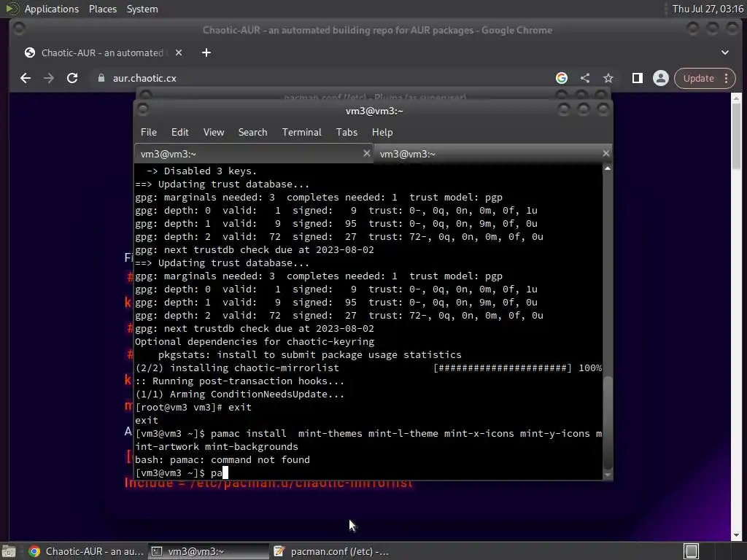Click Chrome window menu button

(x=19, y=29)
